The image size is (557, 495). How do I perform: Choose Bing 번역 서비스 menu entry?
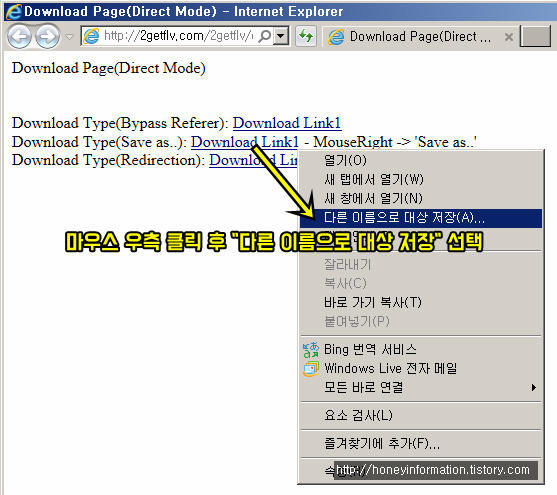(421, 350)
